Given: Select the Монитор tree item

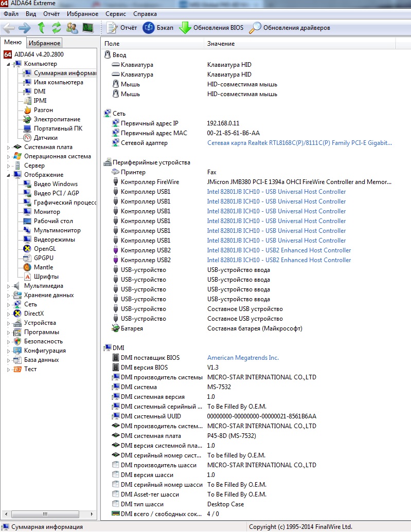Looking at the screenshot, I should coord(47,212).
